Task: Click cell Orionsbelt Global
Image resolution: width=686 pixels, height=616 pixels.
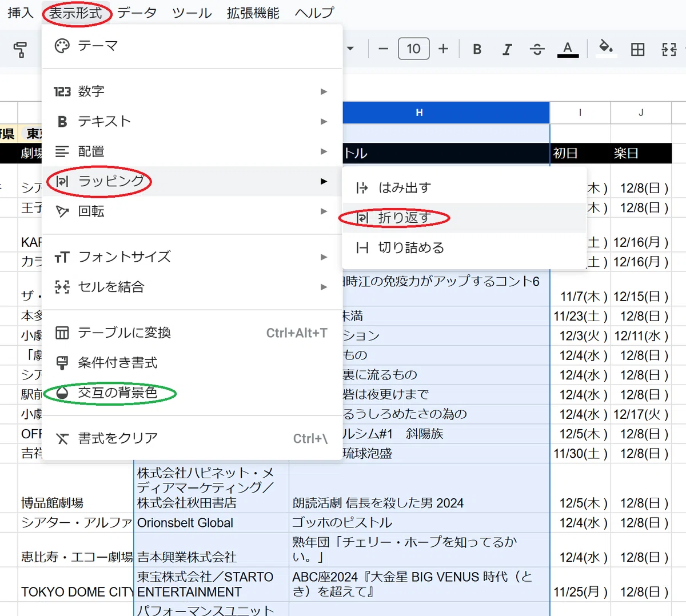Action: tap(211, 522)
